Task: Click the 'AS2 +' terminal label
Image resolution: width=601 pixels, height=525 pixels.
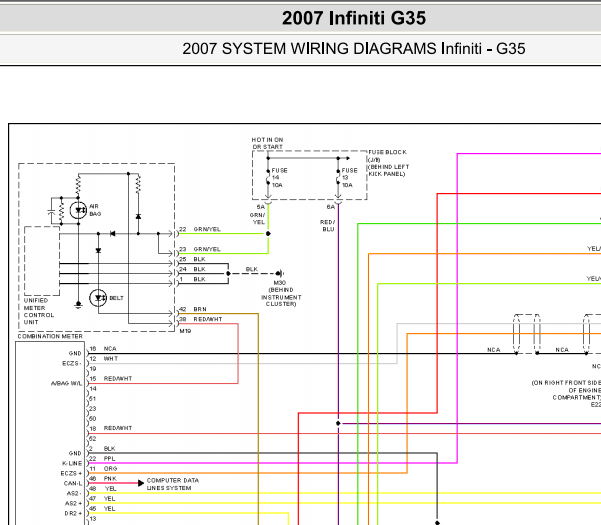Action: [74, 503]
